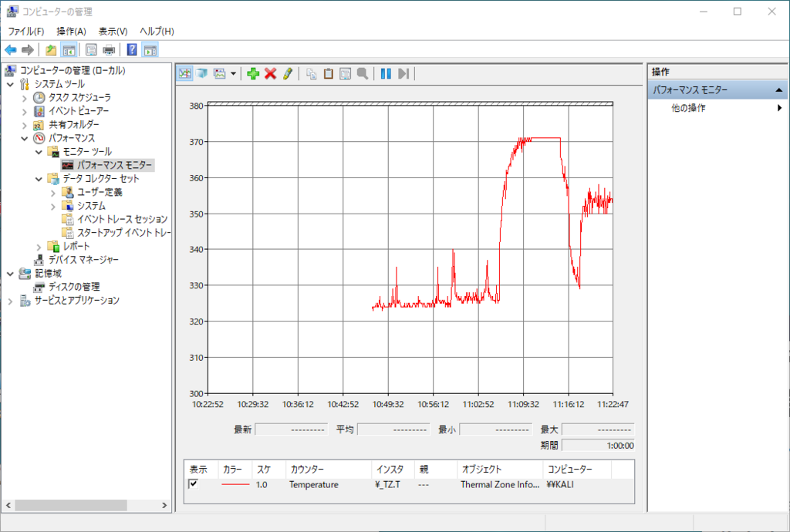Collapse データ コレクター セット node
790x532 pixels.
pos(39,179)
